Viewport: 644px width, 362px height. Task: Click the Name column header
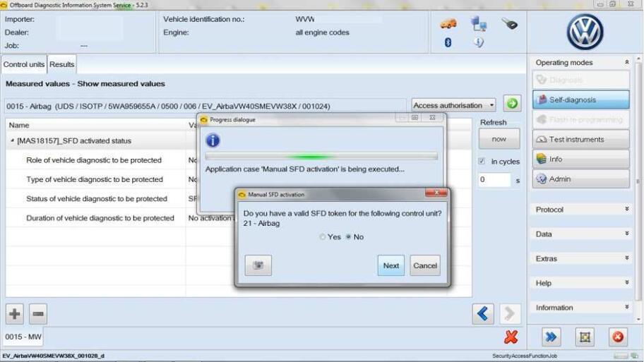(19, 125)
